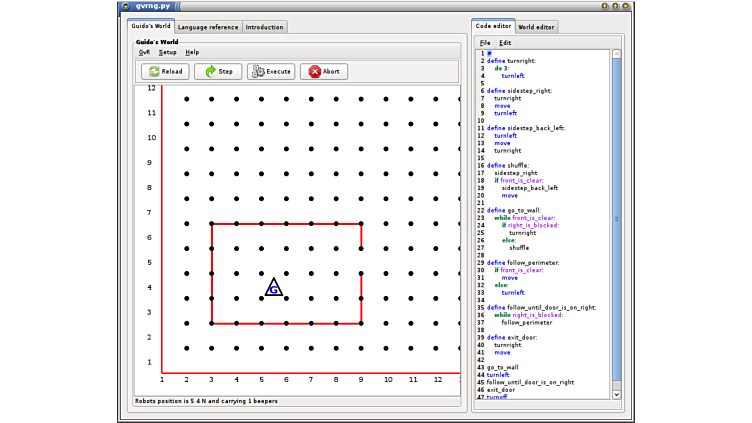This screenshot has height=423, width=752.
Task: Expand the Help menu
Action: click(192, 52)
